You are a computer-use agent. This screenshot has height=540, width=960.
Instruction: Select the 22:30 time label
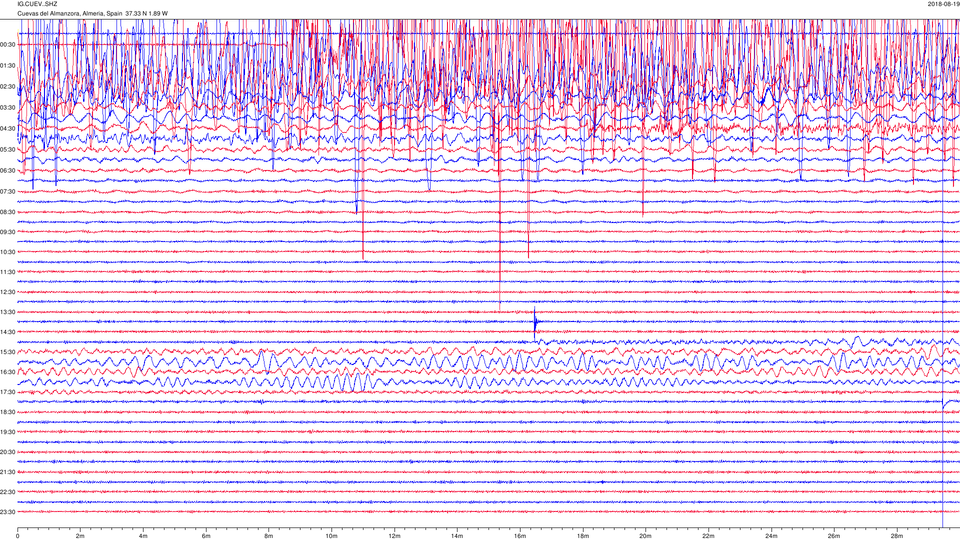pos(7,492)
